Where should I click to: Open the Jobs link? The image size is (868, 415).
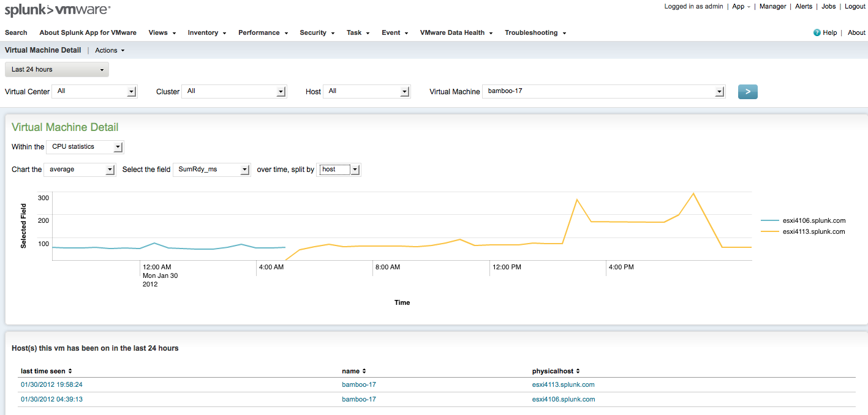829,6
